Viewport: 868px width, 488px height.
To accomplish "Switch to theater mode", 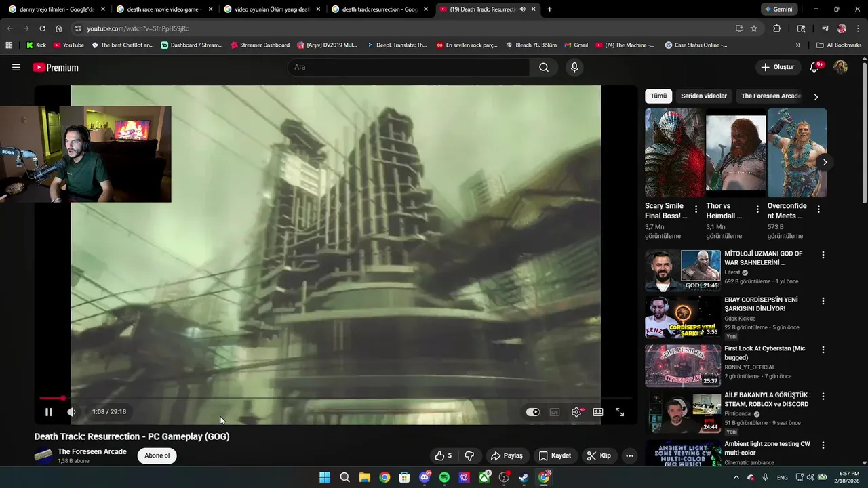I will 598,412.
